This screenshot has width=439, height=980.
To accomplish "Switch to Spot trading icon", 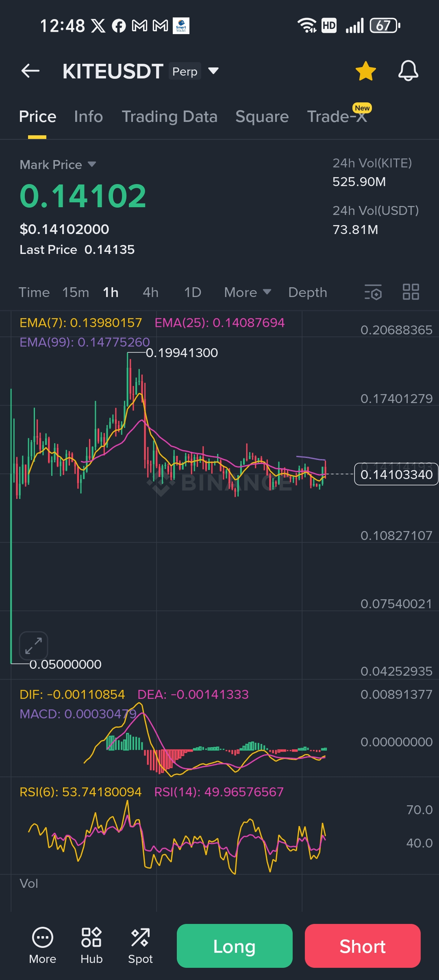I will 140,946.
